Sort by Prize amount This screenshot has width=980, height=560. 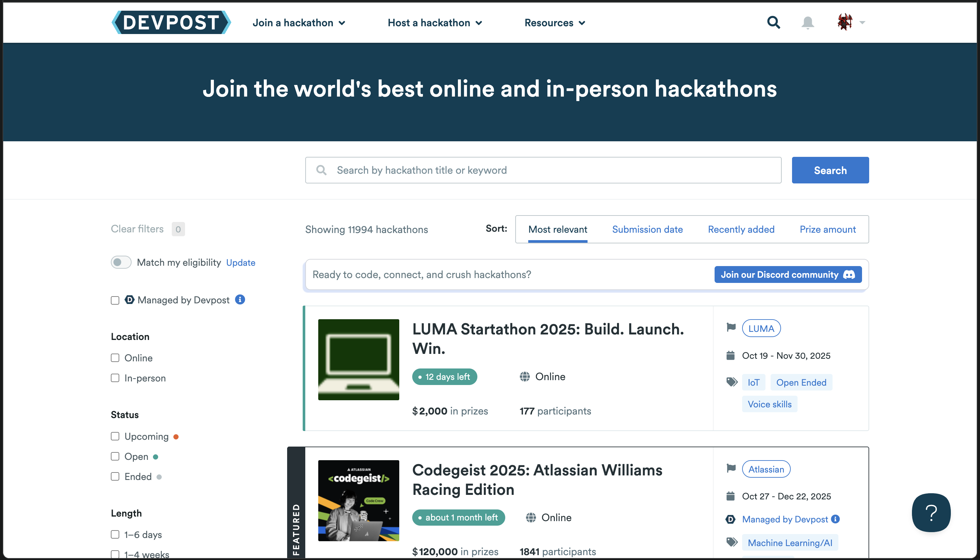(828, 229)
